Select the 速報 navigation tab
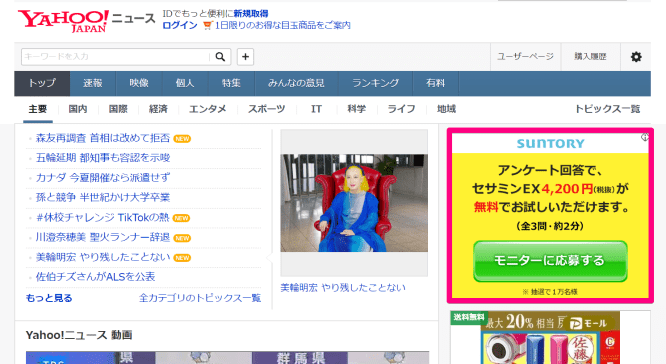Image resolution: width=666 pixels, height=364 pixels. pos(93,83)
